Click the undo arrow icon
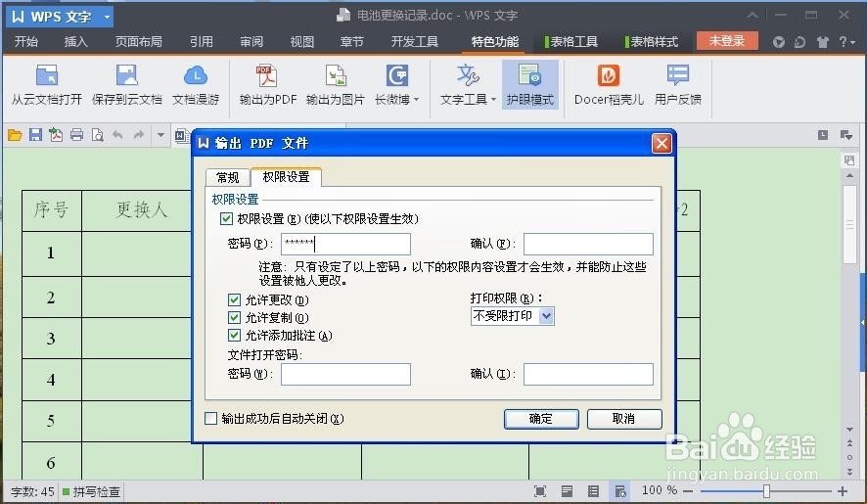The width and height of the screenshot is (867, 504). [x=117, y=134]
